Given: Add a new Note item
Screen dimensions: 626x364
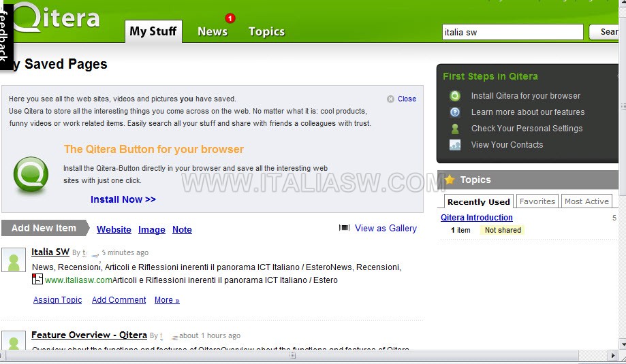Looking at the screenshot, I should pos(182,230).
